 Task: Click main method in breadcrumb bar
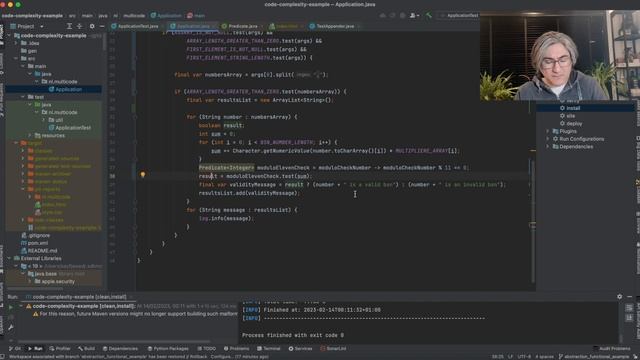pyautogui.click(x=196, y=16)
